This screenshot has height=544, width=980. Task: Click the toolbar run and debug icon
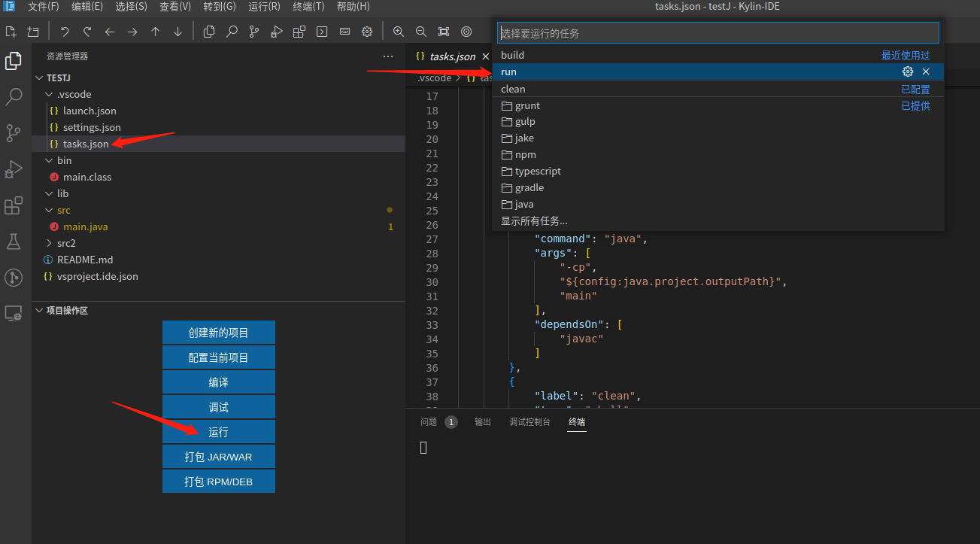[277, 32]
